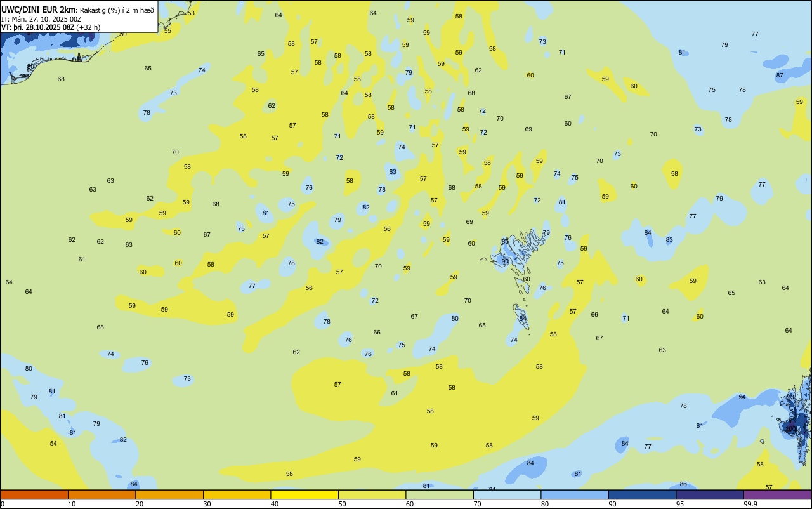
Task: Click the 70–80 light blue legend segment
Action: pos(507,494)
